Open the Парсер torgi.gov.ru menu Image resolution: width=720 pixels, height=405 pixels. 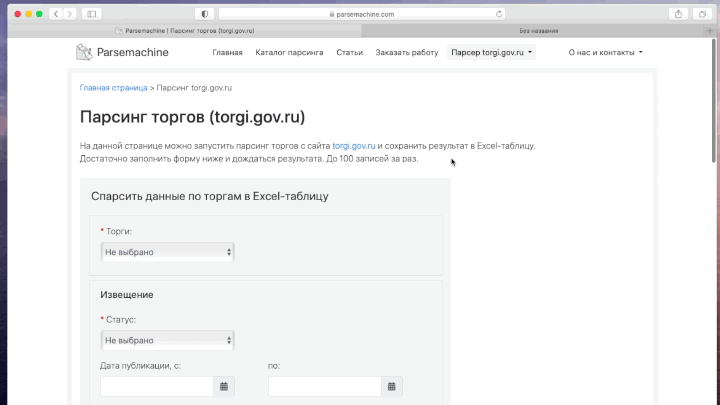coord(491,52)
